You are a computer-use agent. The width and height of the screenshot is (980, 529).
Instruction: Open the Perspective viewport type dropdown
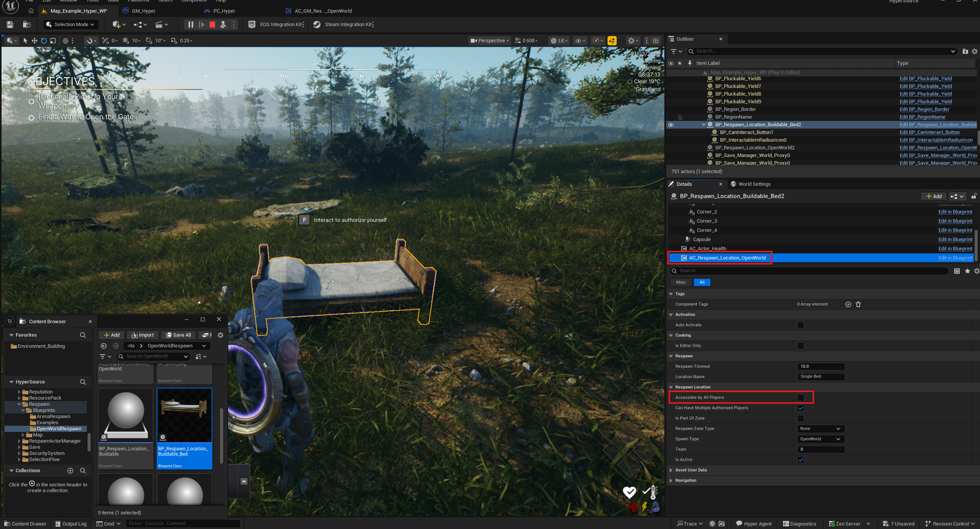point(490,41)
